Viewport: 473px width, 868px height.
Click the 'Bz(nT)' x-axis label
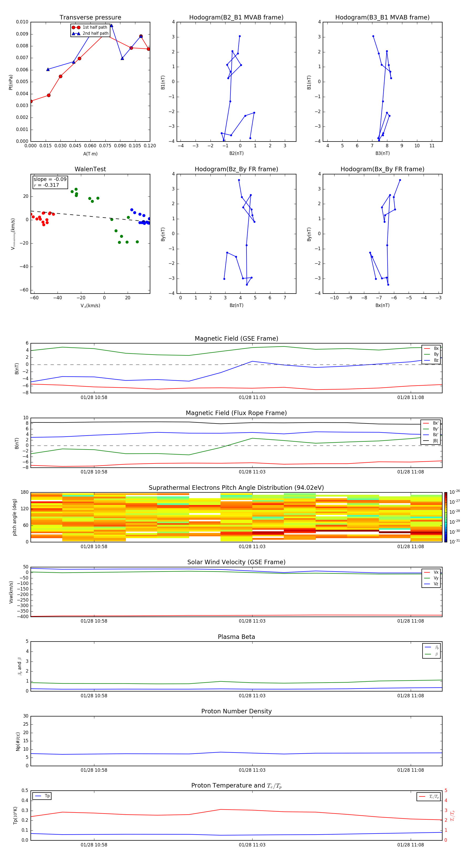coord(236,305)
